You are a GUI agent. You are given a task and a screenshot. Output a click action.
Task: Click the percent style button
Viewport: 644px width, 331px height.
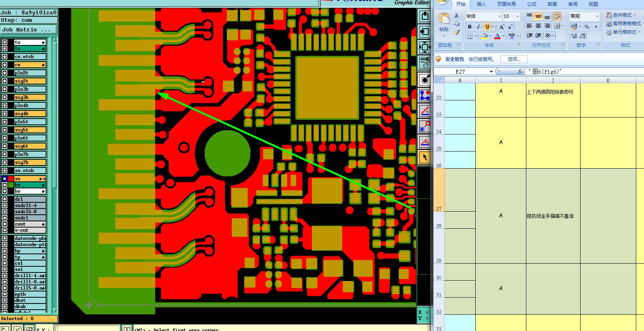[587, 27]
